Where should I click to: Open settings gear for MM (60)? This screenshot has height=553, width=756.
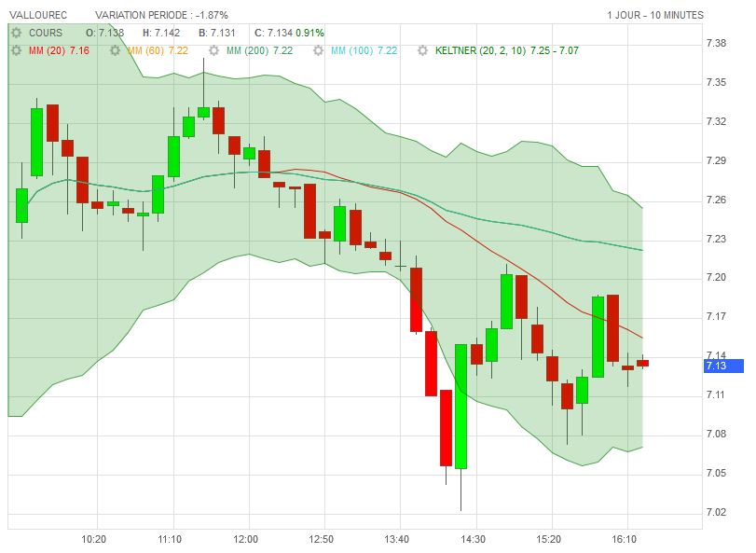click(115, 50)
